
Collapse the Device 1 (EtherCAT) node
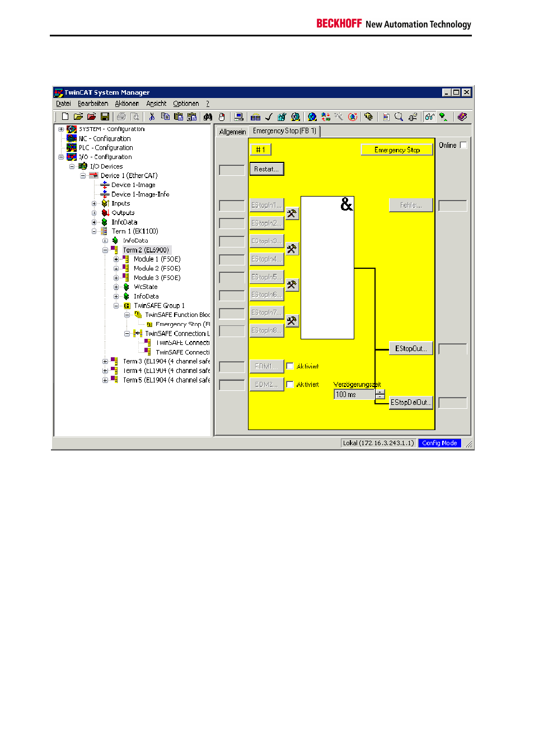click(x=83, y=176)
